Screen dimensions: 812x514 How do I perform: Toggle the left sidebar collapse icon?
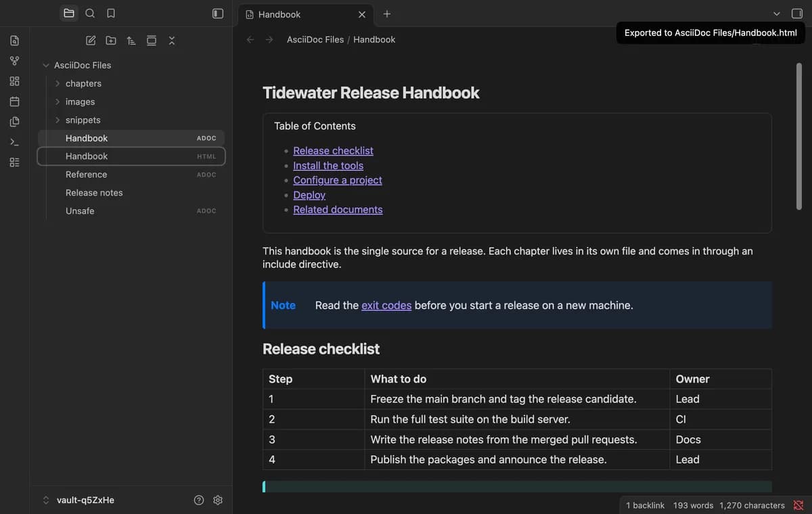218,14
